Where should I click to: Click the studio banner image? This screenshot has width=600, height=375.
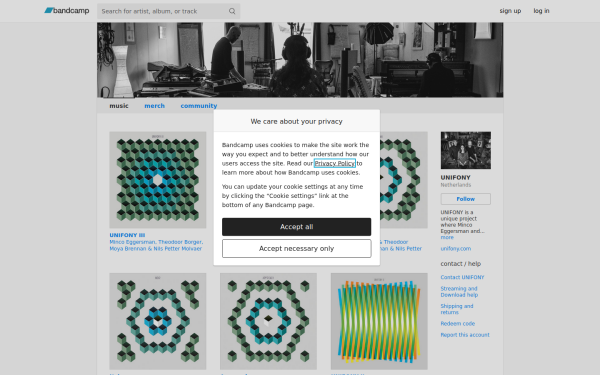click(300, 60)
